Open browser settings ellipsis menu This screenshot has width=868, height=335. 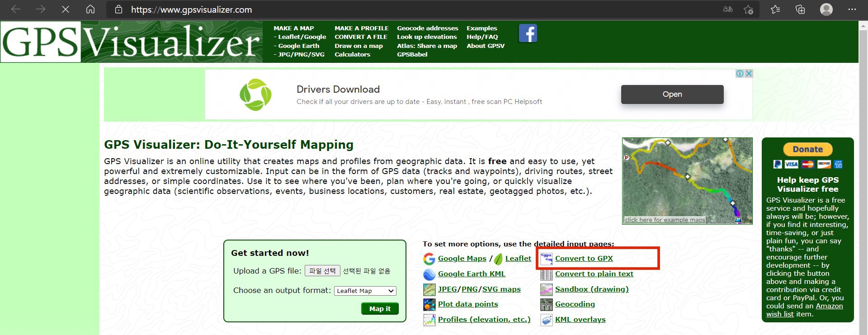point(852,9)
